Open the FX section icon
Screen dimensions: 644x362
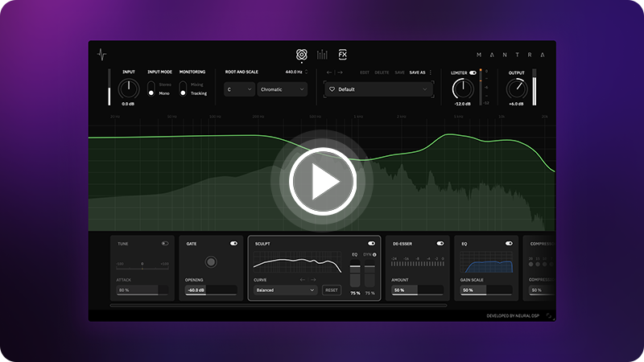coord(343,54)
